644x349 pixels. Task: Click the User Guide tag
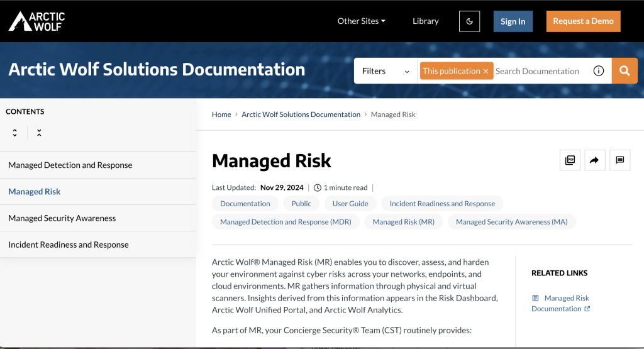pyautogui.click(x=350, y=204)
